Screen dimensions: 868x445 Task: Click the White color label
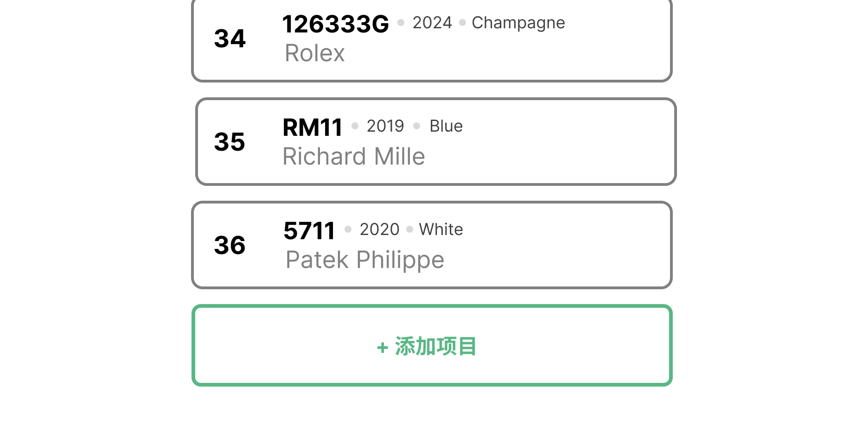click(440, 229)
